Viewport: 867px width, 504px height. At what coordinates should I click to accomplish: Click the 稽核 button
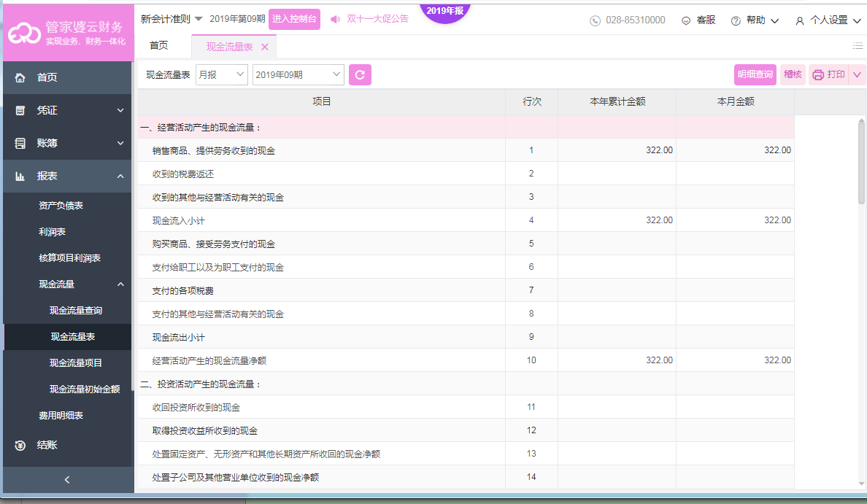tap(793, 74)
